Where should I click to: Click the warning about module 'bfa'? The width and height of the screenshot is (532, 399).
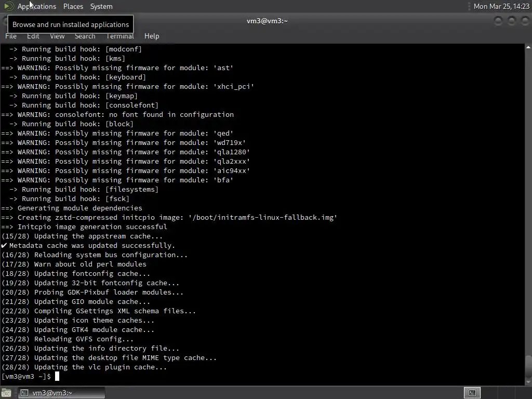tap(117, 180)
